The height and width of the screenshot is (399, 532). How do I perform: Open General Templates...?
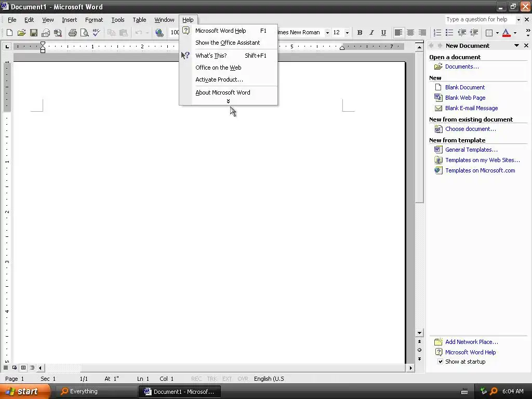pyautogui.click(x=471, y=150)
